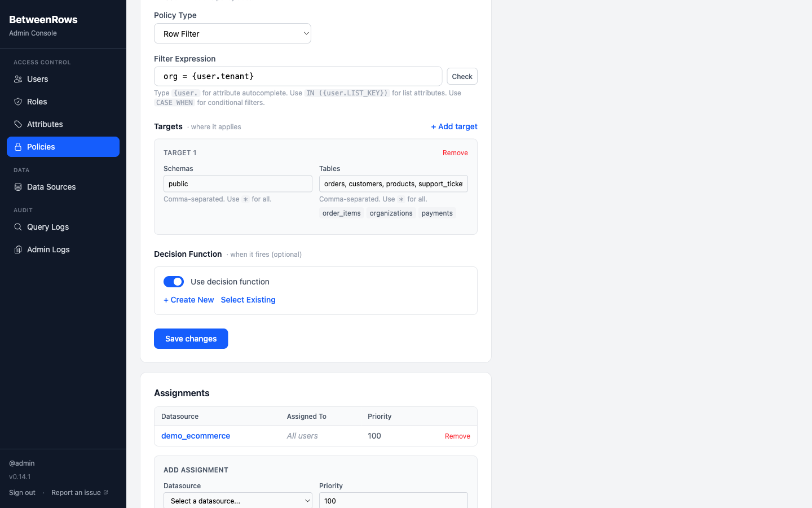Screen dimensions: 812x508
Task: Select the Policies lock icon
Action: (17, 147)
